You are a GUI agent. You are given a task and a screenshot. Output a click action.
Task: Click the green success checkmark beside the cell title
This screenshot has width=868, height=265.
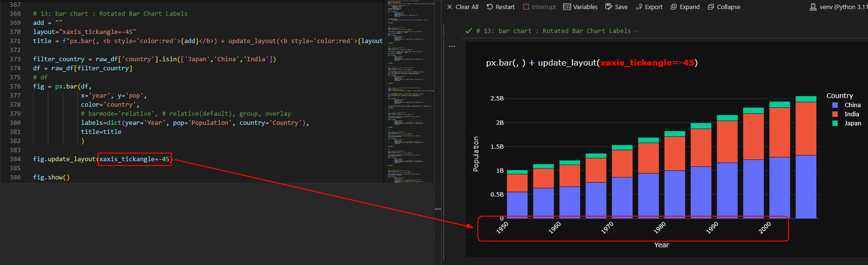pyautogui.click(x=469, y=31)
